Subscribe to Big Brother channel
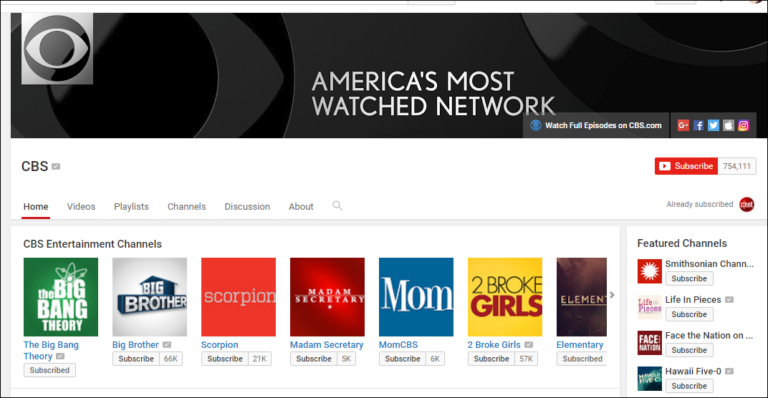The height and width of the screenshot is (398, 768). 136,359
